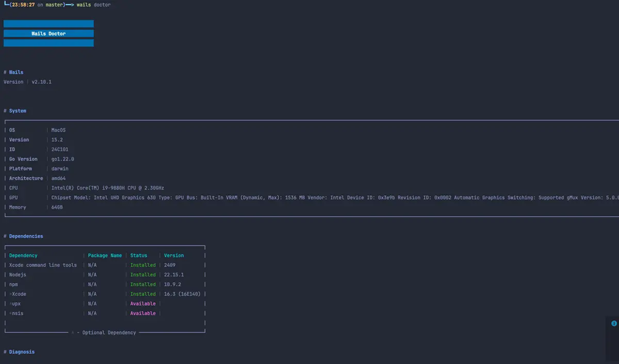Select the 'wails doctor' command text
The image size is (619, 364).
[93, 5]
